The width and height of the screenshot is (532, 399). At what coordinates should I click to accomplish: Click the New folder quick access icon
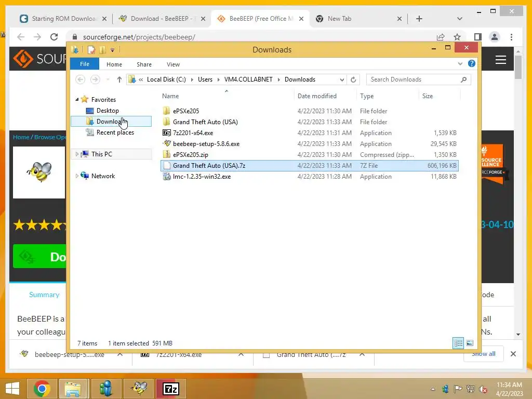[102, 50]
